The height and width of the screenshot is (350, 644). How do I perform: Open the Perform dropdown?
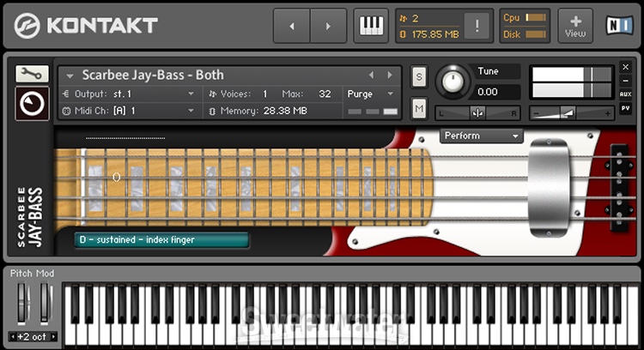482,136
